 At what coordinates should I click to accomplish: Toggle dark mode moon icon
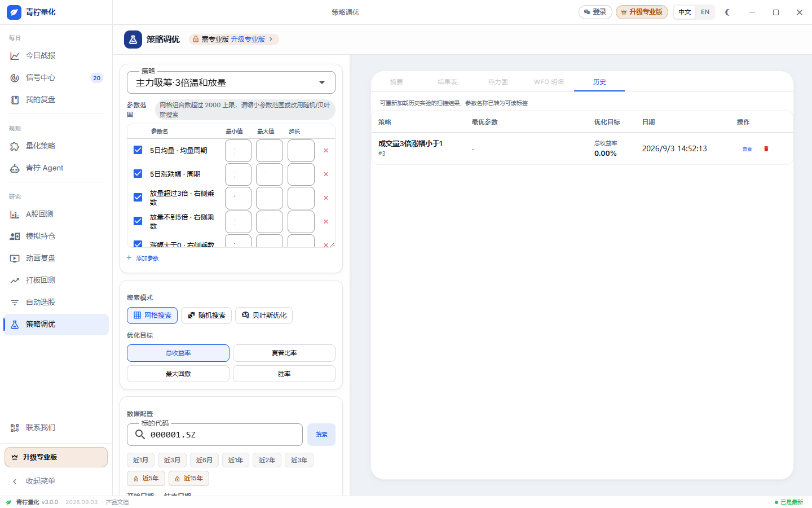[x=727, y=12]
